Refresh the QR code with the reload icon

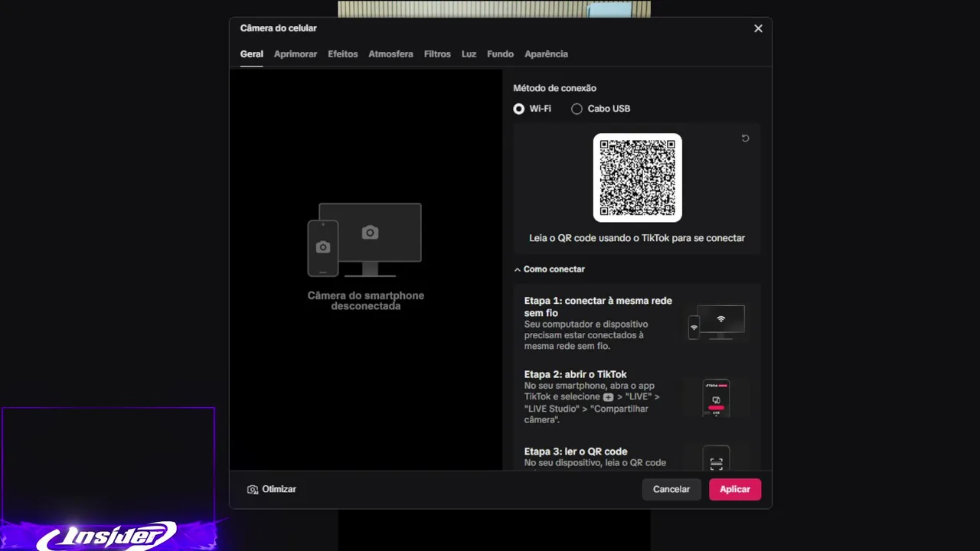[745, 139]
